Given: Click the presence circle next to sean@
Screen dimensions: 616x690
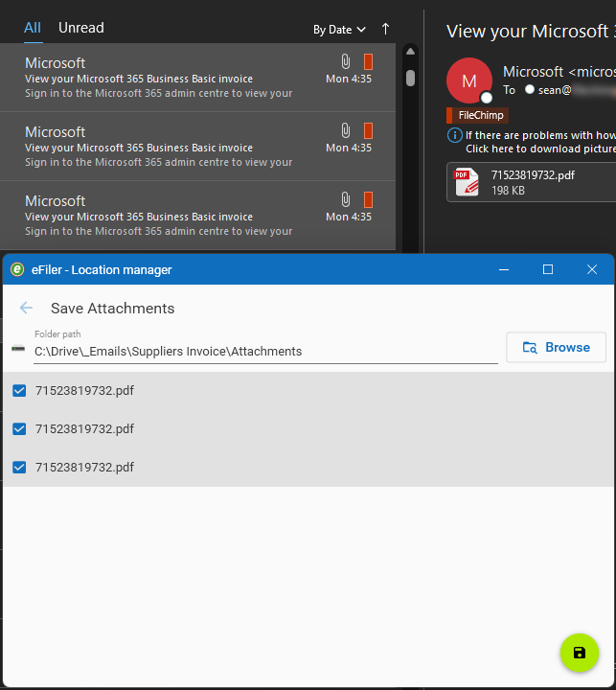Looking at the screenshot, I should 530,89.
